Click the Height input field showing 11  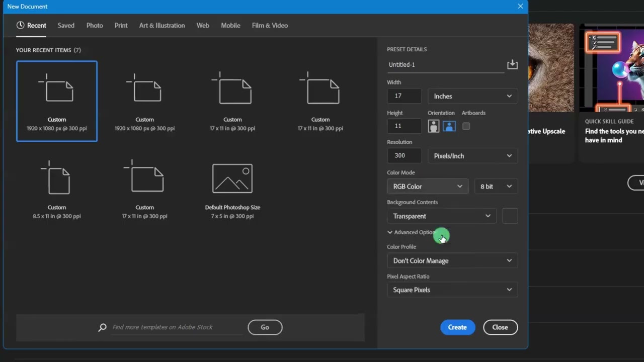coord(405,126)
